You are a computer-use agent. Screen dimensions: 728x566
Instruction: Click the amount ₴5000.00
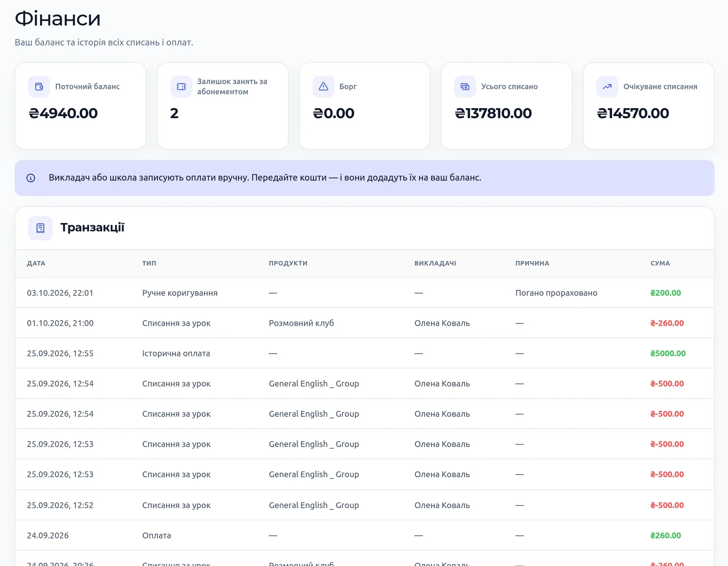[668, 353]
